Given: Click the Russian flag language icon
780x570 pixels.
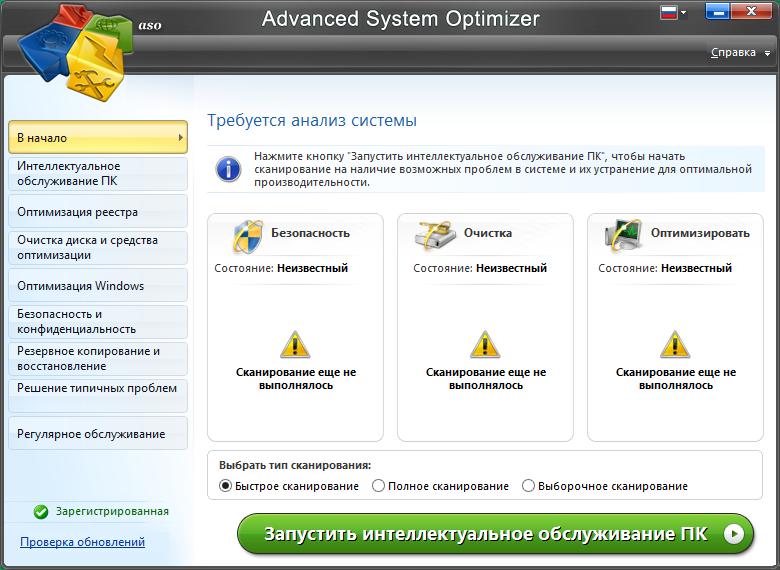Looking at the screenshot, I should tap(669, 12).
